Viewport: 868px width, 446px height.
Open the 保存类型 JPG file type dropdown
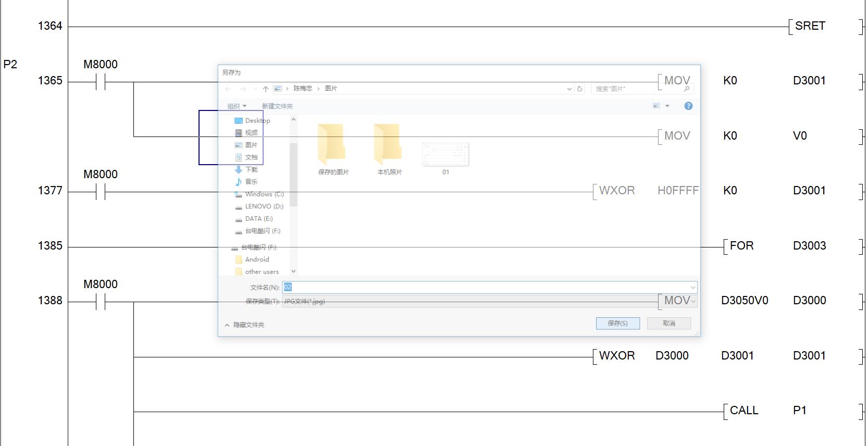(x=692, y=301)
